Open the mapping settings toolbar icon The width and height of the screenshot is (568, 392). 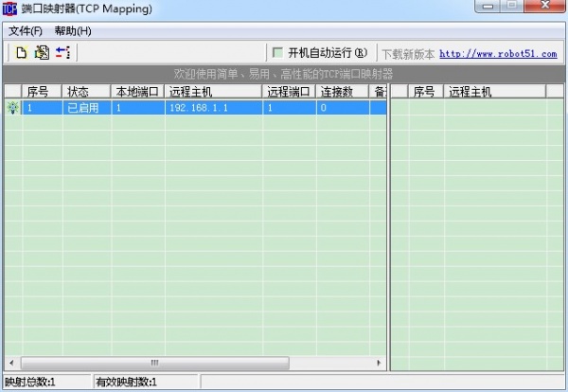click(x=42, y=53)
